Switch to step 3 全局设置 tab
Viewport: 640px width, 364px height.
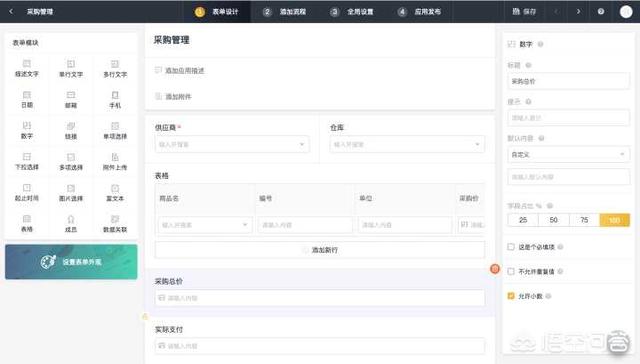(x=352, y=11)
